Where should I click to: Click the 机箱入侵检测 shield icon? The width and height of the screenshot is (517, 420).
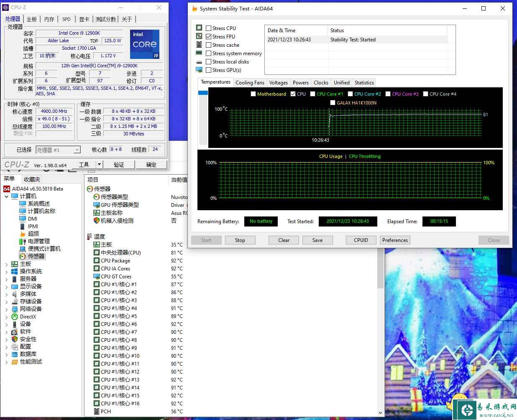coord(96,221)
